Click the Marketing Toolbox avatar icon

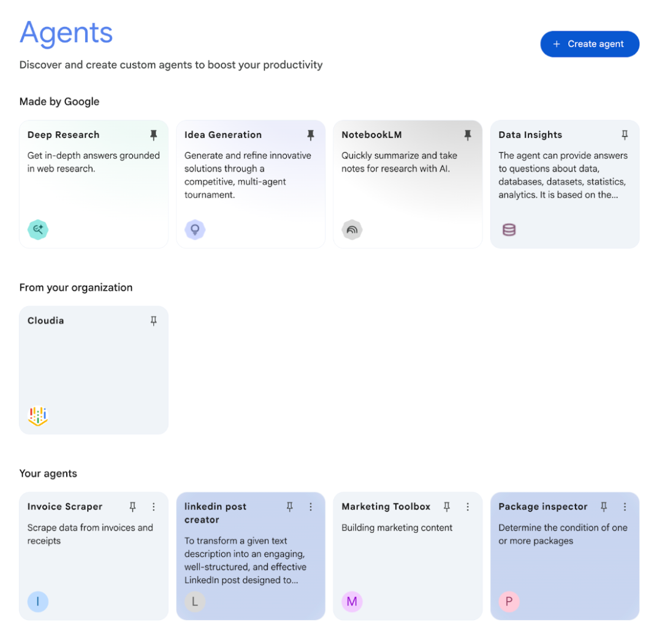tap(352, 602)
